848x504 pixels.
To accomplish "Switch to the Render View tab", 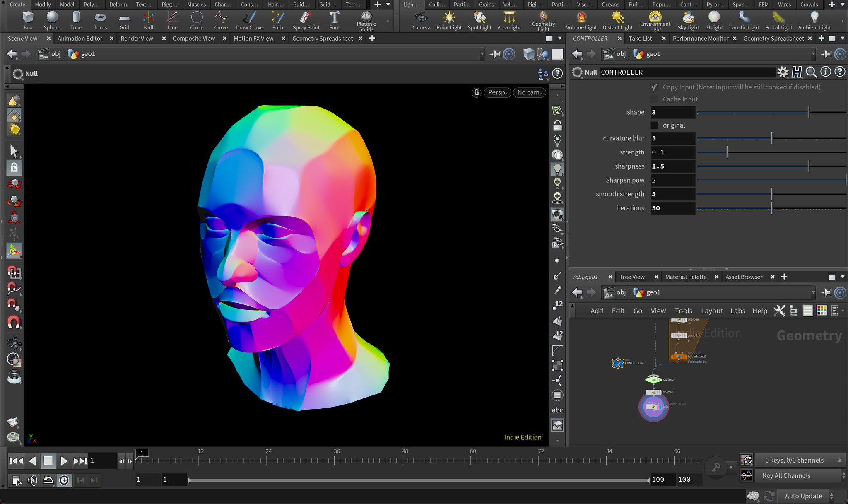I will [x=137, y=38].
